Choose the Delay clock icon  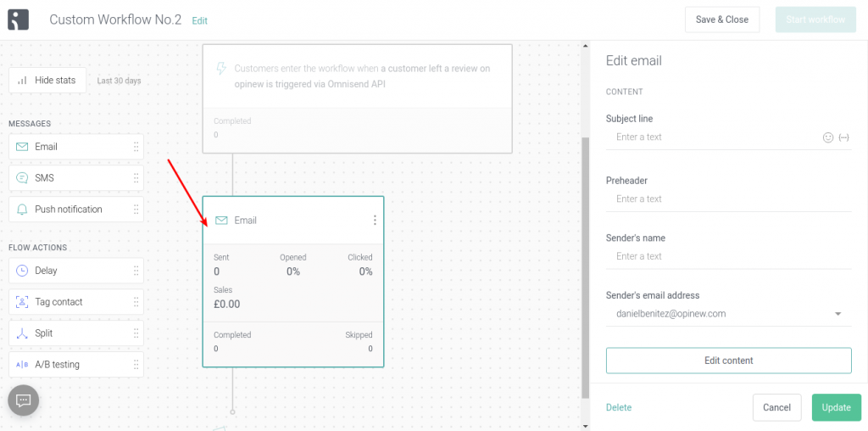pos(22,271)
